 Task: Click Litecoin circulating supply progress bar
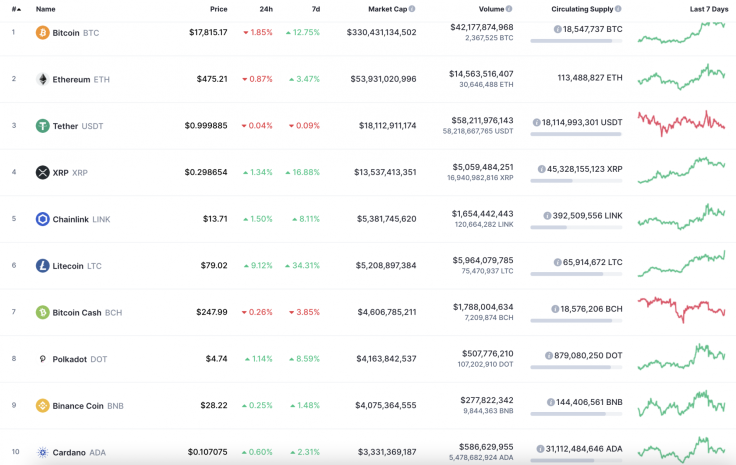576,274
